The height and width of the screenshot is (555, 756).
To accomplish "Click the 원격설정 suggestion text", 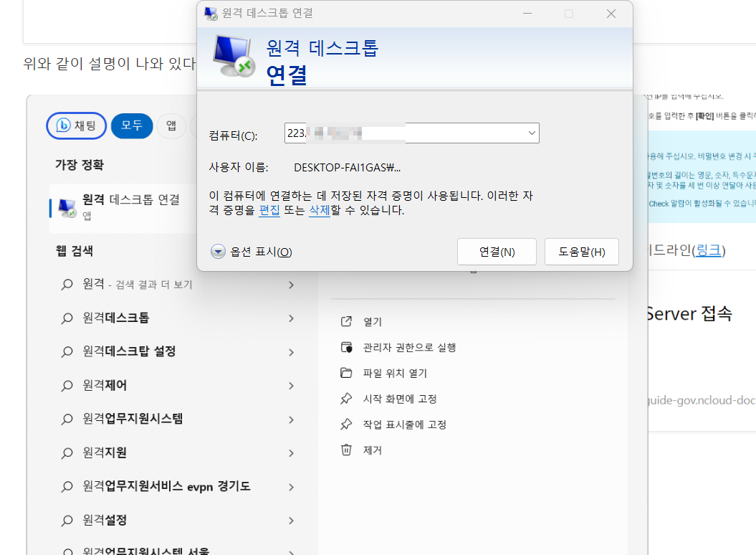I will click(105, 521).
